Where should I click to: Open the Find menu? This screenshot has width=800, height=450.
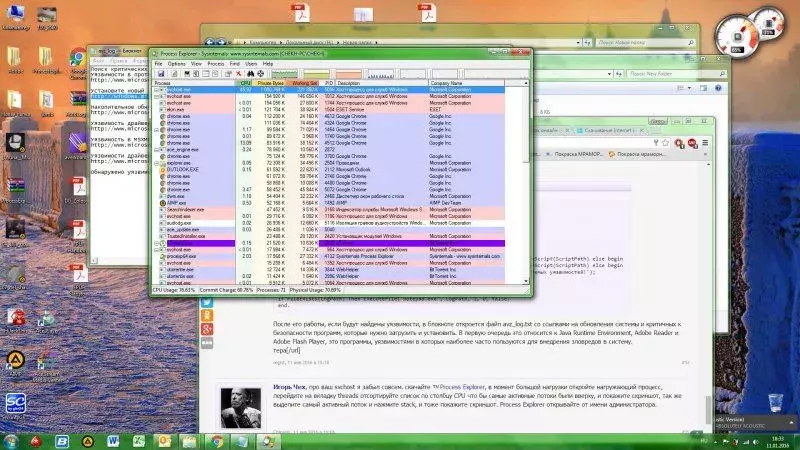(235, 64)
